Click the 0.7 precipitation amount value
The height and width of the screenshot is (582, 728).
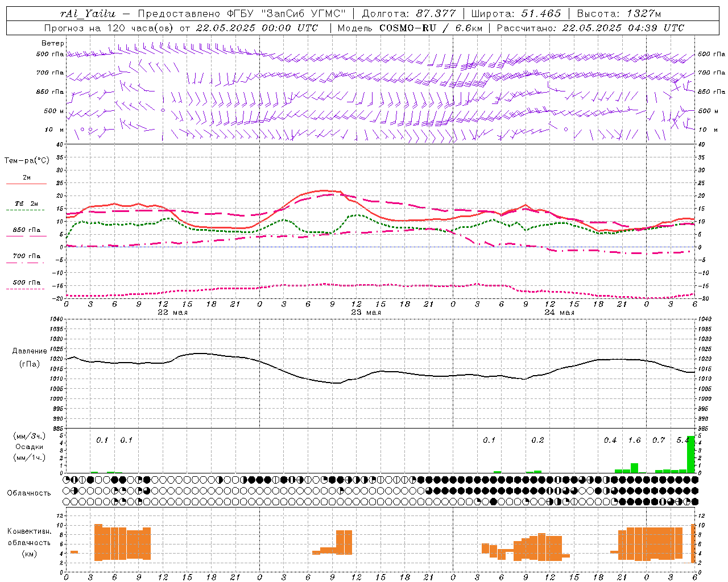coord(659,440)
